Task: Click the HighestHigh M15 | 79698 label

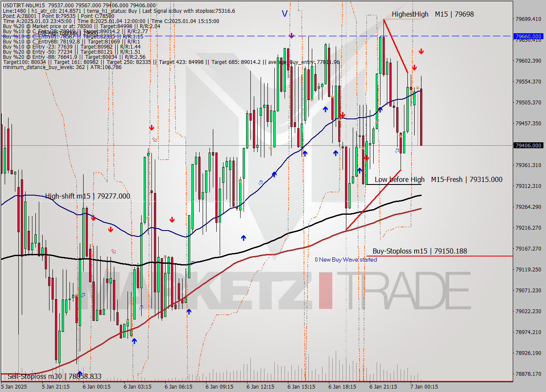Action: [x=433, y=14]
